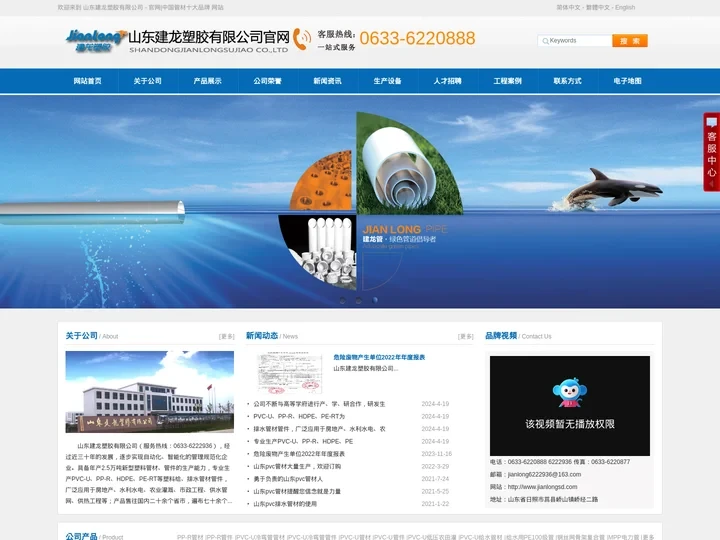The height and width of the screenshot is (540, 720).
Task: Click website address http://www.jianlongsd.com
Action: point(542,487)
